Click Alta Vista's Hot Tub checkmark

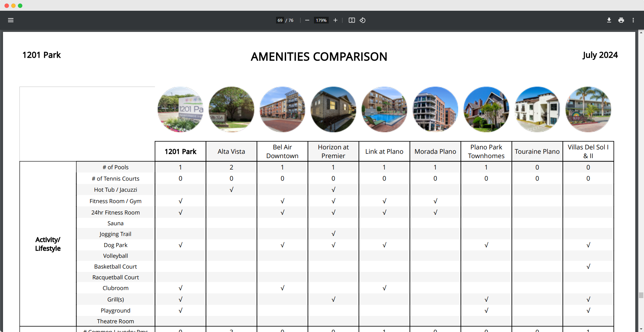point(231,190)
